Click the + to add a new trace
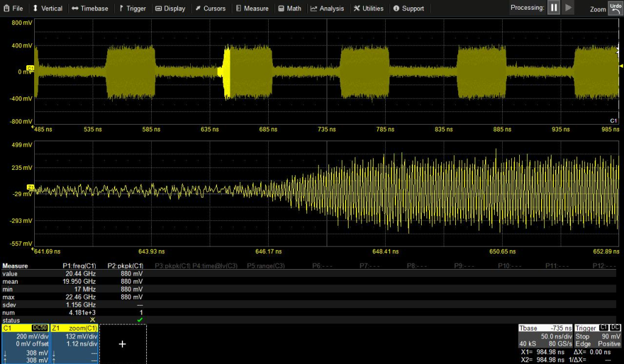Screen dimensions: 624x364 coord(122,344)
